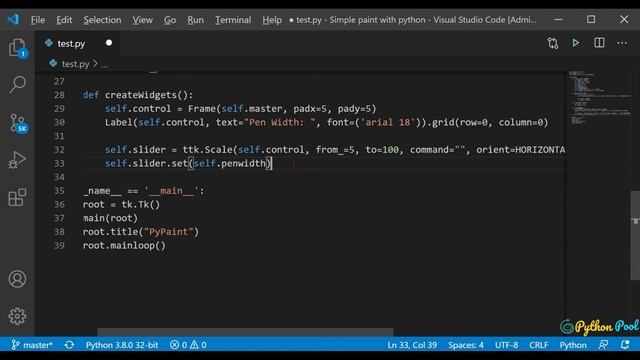Click the VS Code logo icon
The width and height of the screenshot is (640, 360).
(13, 19)
